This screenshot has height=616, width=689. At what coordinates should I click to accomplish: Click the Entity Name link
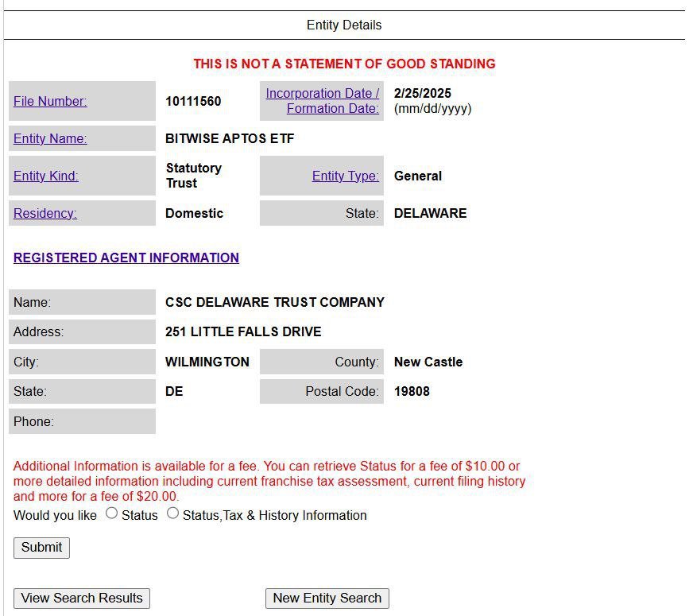point(50,138)
